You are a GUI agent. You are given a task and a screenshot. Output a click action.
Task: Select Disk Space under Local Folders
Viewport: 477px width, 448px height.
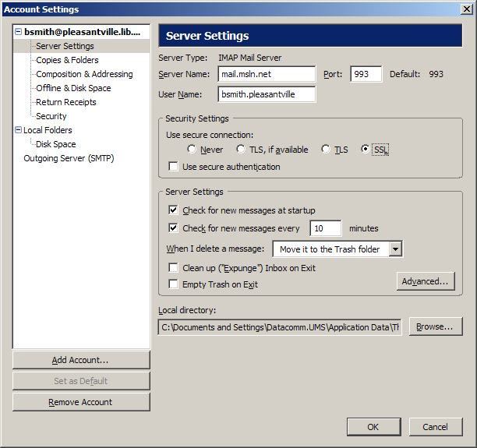coord(55,144)
